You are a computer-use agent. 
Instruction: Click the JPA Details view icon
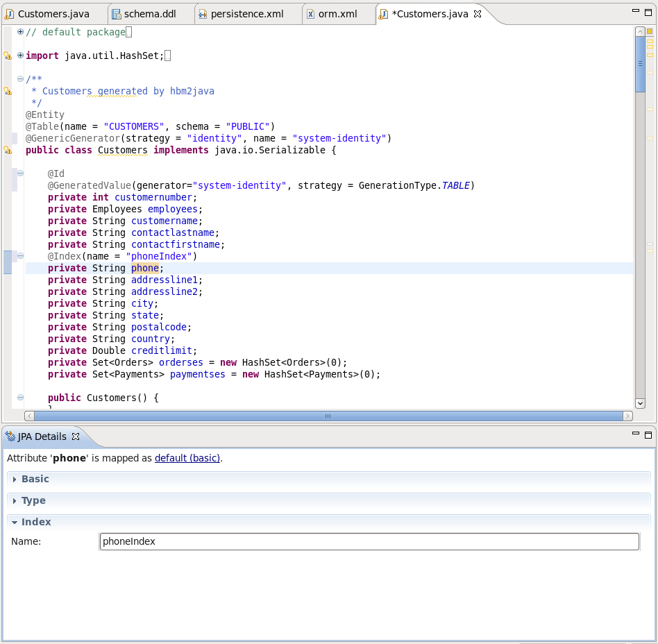[x=10, y=437]
